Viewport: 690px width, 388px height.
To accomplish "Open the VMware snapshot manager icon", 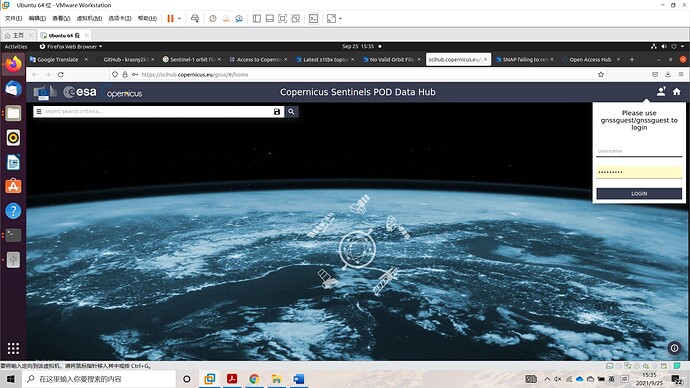I will coord(239,18).
